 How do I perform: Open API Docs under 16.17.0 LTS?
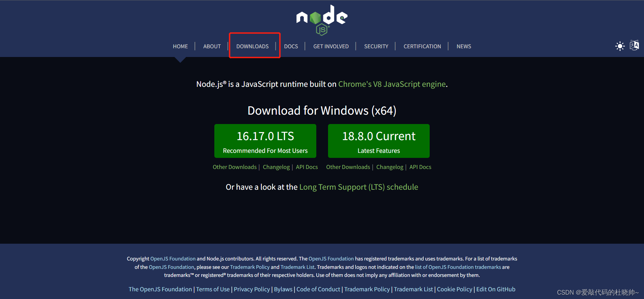pyautogui.click(x=307, y=167)
